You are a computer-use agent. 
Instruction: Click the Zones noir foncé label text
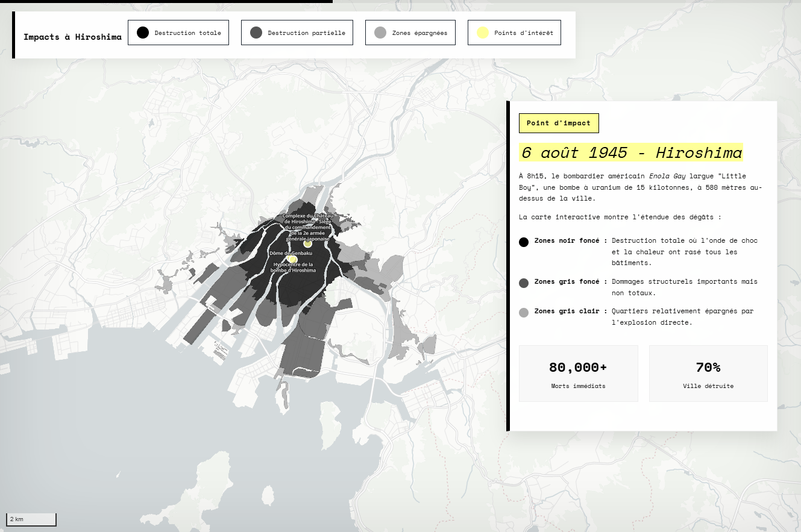coord(570,240)
